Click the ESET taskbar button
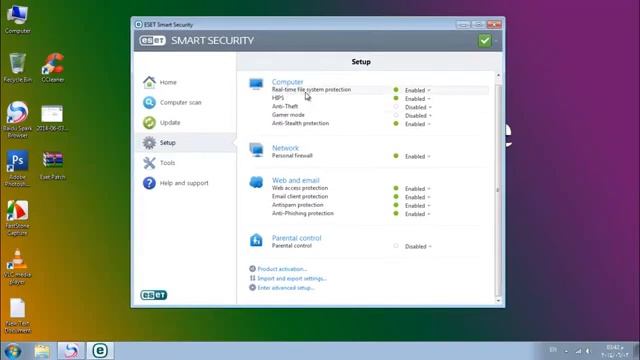 pos(100,351)
